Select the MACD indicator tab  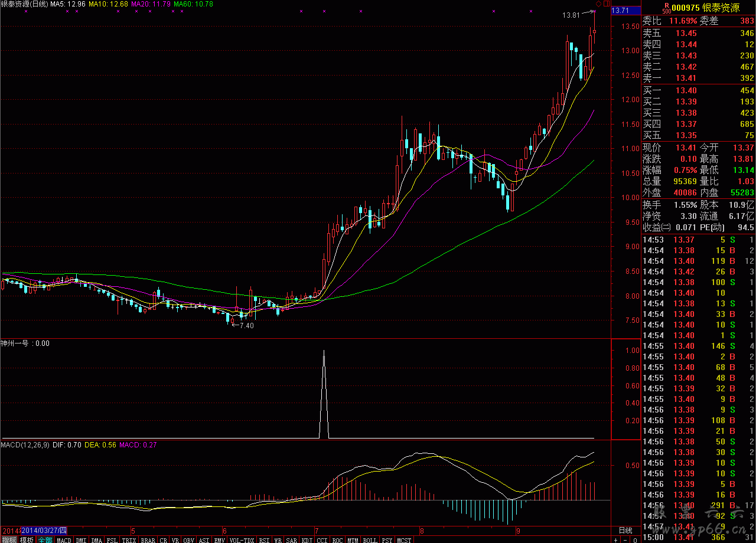64,539
